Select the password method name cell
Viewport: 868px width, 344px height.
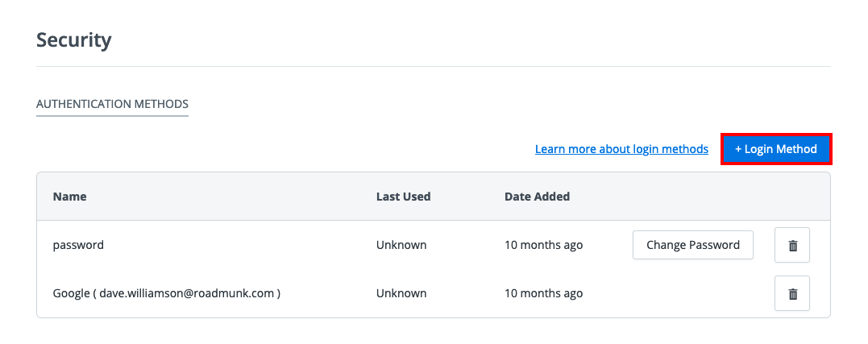(78, 245)
